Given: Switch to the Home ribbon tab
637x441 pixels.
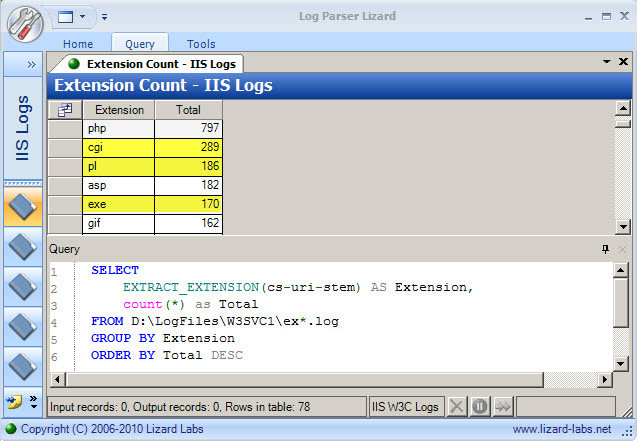Looking at the screenshot, I should tap(78, 44).
